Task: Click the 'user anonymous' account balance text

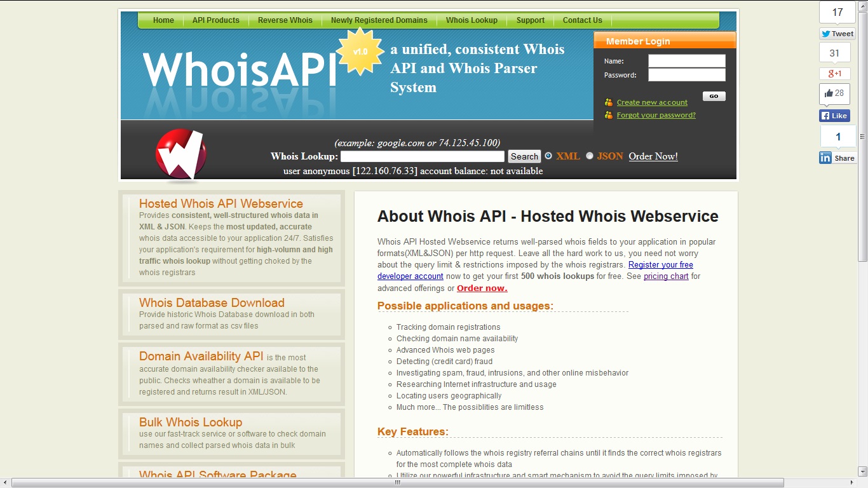Action: tap(413, 171)
